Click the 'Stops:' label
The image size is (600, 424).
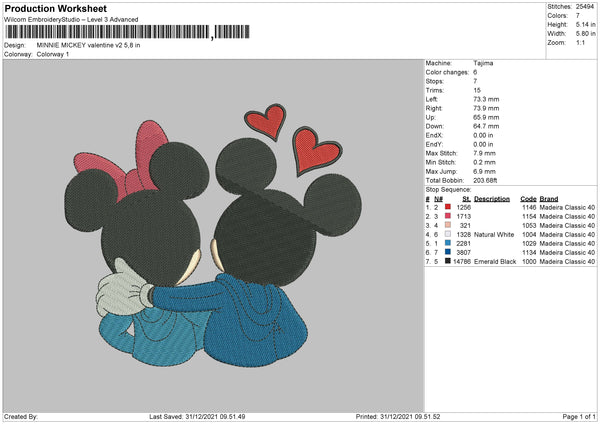[x=435, y=81]
